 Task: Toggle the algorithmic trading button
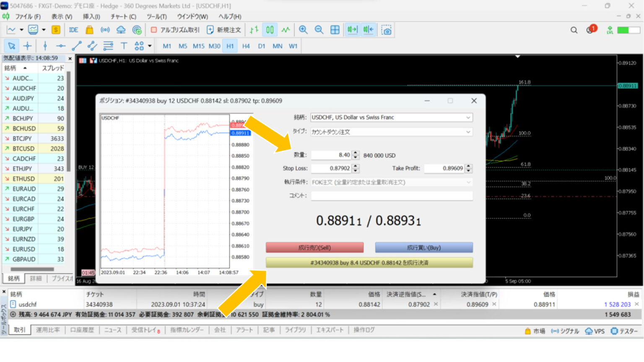coord(176,30)
